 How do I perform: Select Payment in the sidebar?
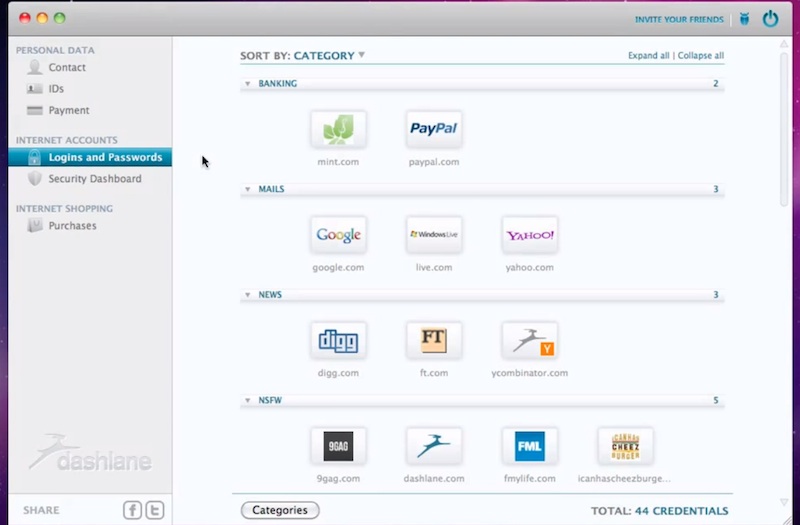[x=69, y=110]
